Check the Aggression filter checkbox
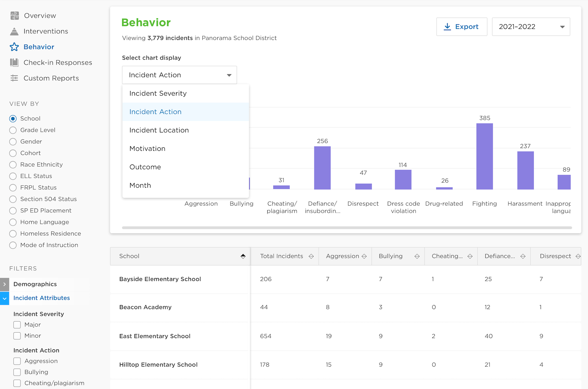588x389 pixels. pyautogui.click(x=17, y=361)
